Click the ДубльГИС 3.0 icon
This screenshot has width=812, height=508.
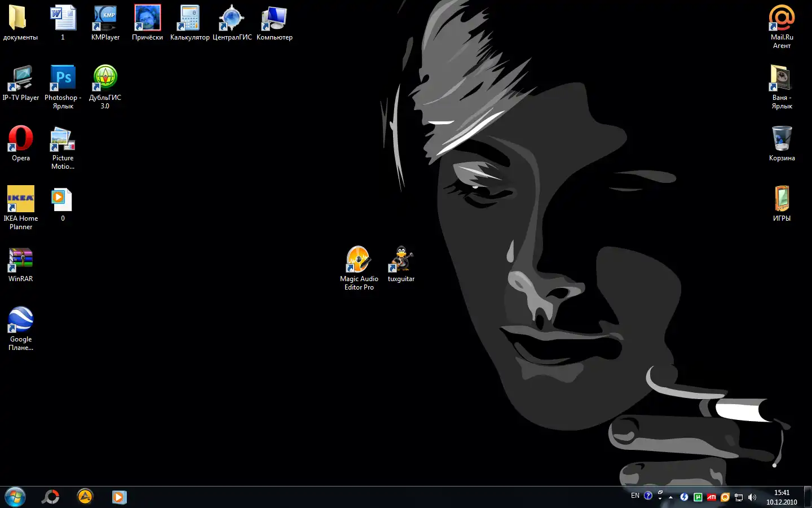(x=105, y=78)
